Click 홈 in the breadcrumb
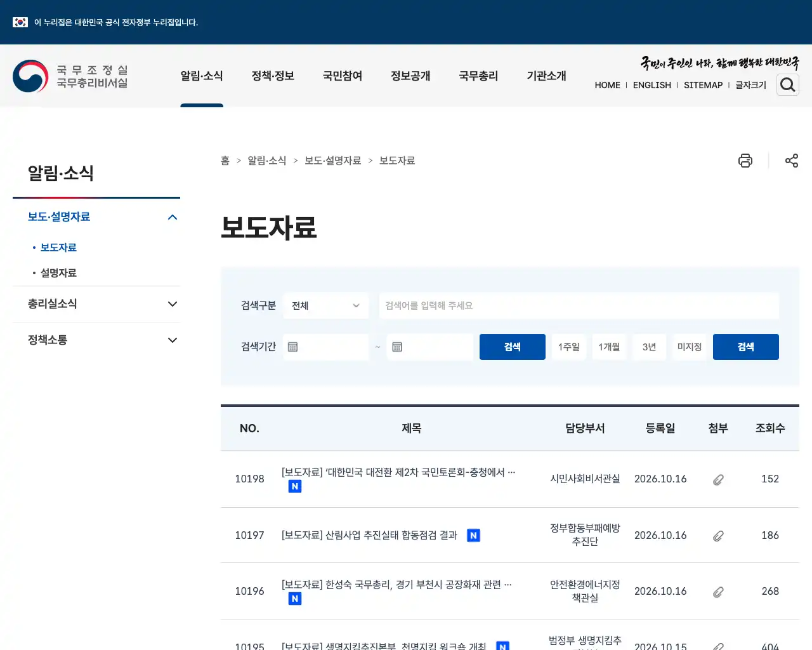 point(225,161)
